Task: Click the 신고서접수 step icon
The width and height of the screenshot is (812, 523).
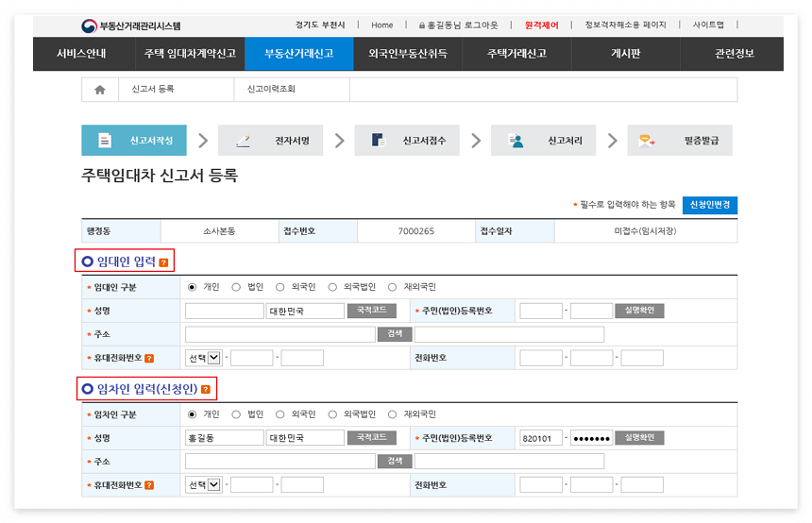Action: pyautogui.click(x=379, y=141)
